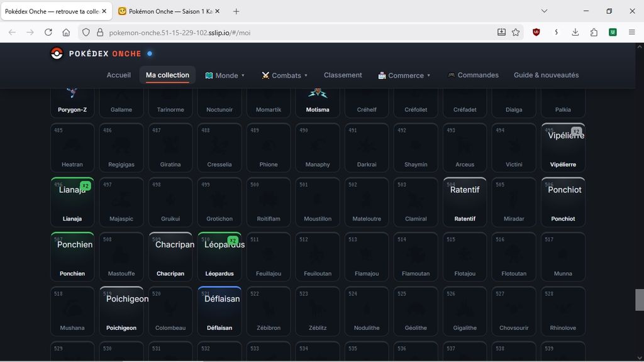This screenshot has width=644, height=362.
Task: Open the downloads panel
Action: pos(575,33)
